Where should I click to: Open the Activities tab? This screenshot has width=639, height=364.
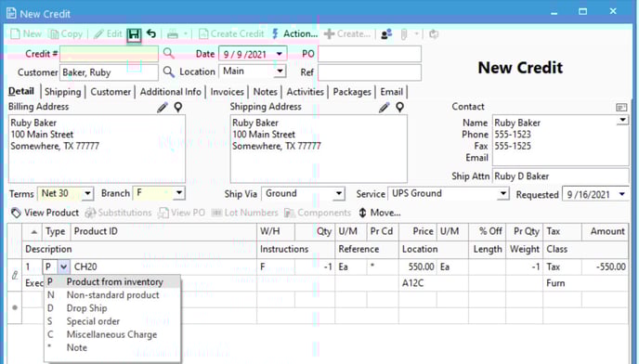(305, 92)
